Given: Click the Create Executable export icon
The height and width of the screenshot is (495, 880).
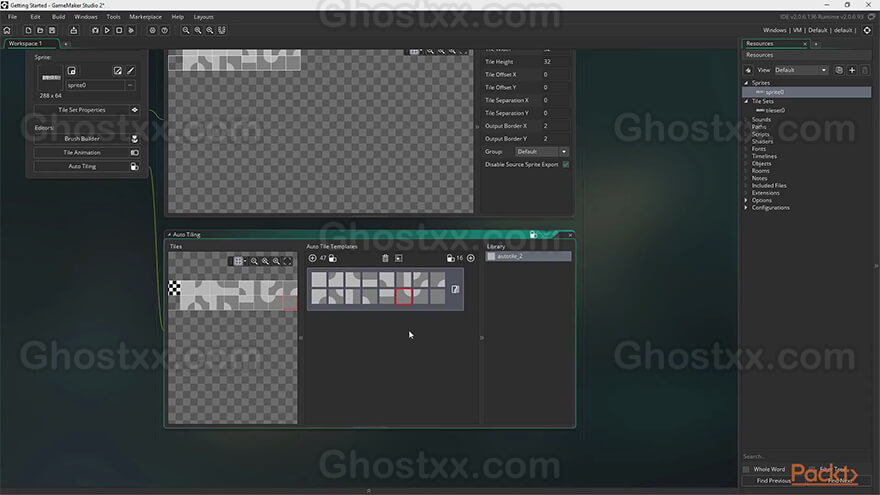Looking at the screenshot, I should click(x=74, y=30).
